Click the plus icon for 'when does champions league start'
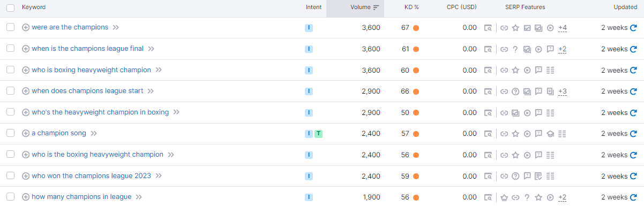This screenshot has width=644, height=207. coord(26,91)
